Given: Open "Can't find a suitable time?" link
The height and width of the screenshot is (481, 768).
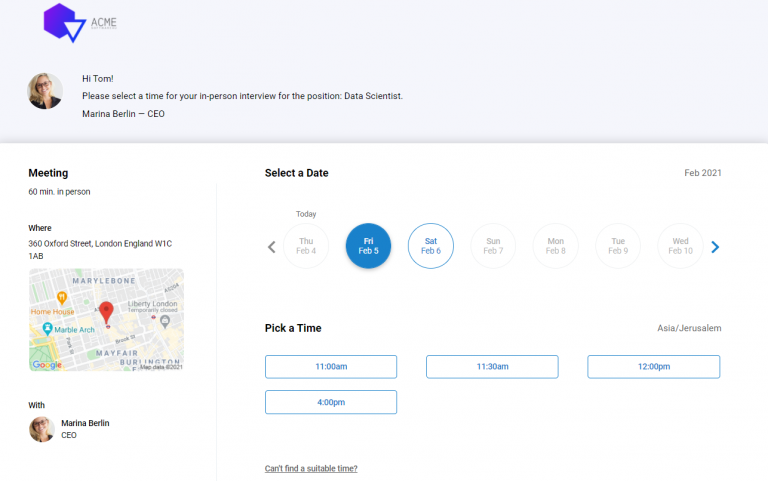Looking at the screenshot, I should coord(311,468).
